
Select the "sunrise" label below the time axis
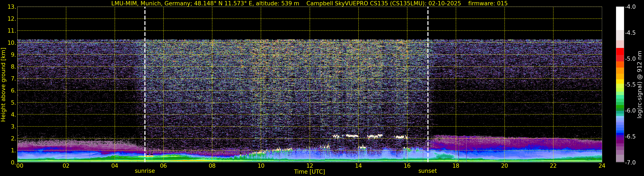145,171
